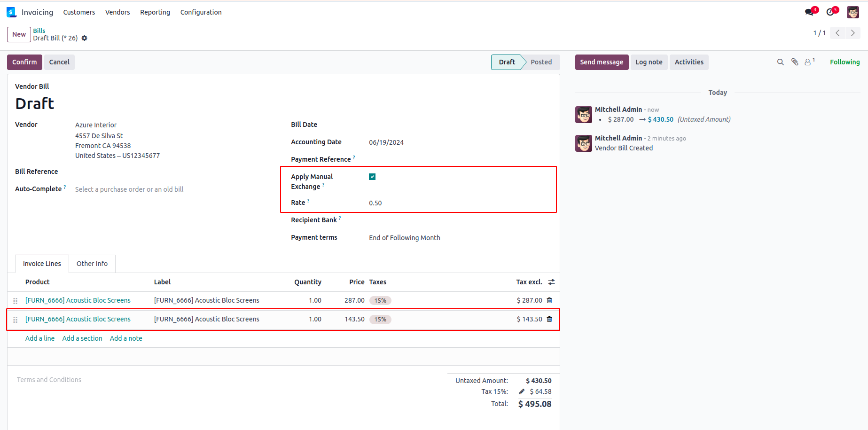
Task: Create a New bill
Action: pos(19,34)
